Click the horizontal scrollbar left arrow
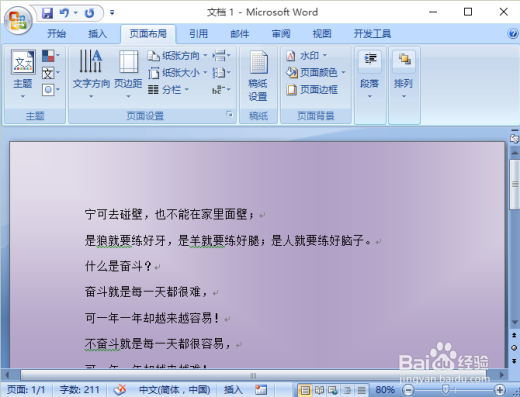 [x=7, y=375]
